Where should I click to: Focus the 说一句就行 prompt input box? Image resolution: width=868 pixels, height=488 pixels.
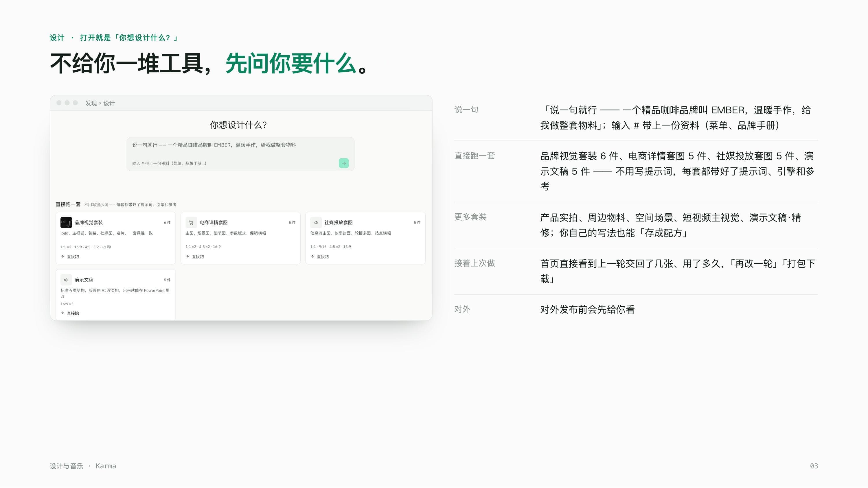point(241,154)
